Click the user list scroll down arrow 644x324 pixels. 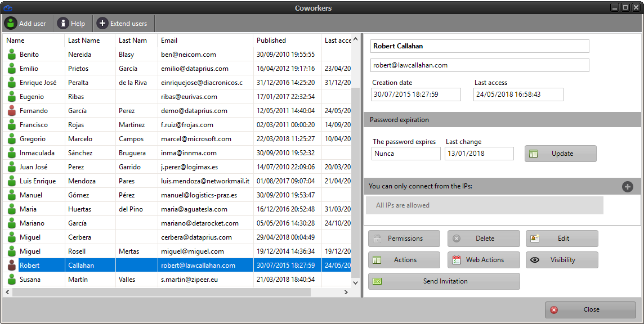(x=356, y=282)
